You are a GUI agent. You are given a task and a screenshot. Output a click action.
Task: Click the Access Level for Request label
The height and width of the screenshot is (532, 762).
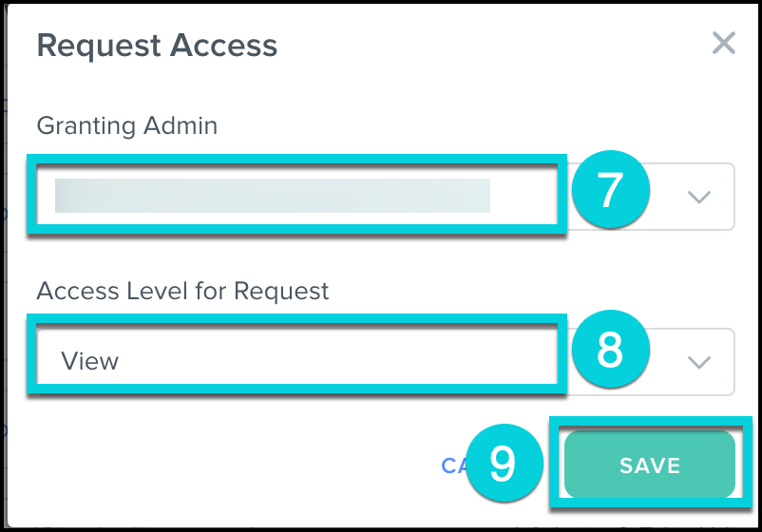pyautogui.click(x=182, y=291)
